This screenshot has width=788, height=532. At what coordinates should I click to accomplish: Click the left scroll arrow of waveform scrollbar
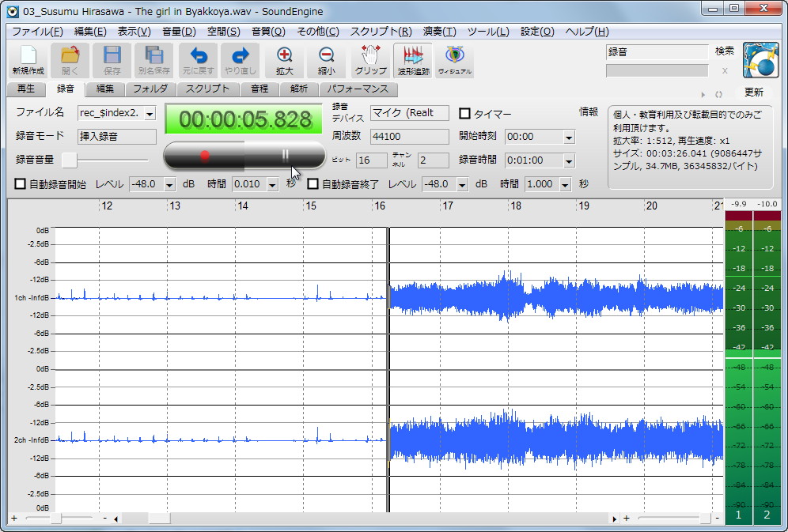click(x=116, y=519)
